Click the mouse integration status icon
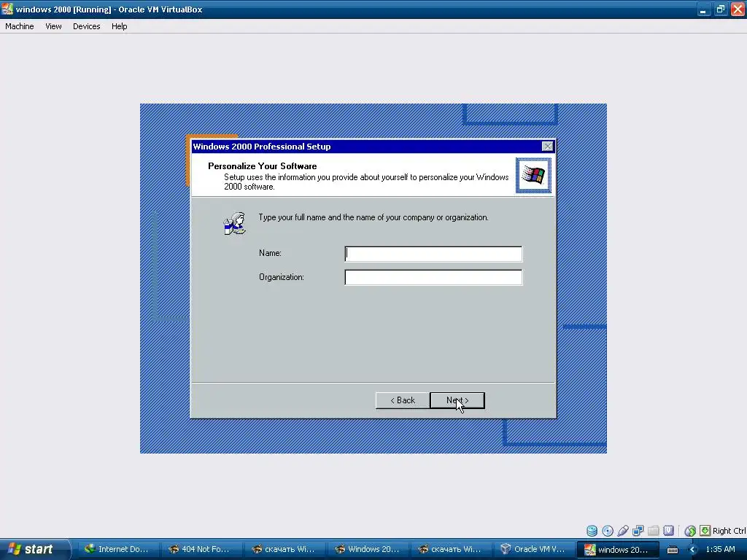 pos(690,531)
